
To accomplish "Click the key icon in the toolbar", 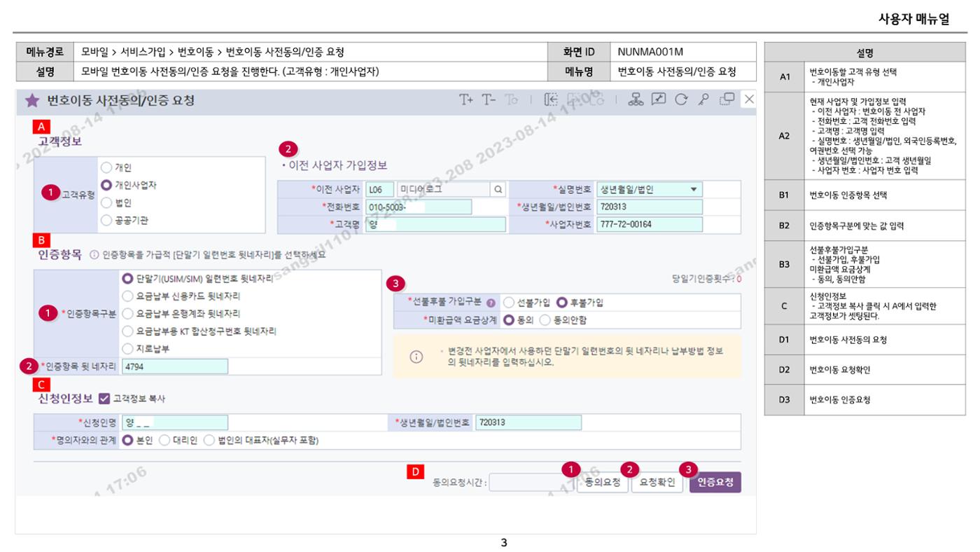I will pos(703,99).
